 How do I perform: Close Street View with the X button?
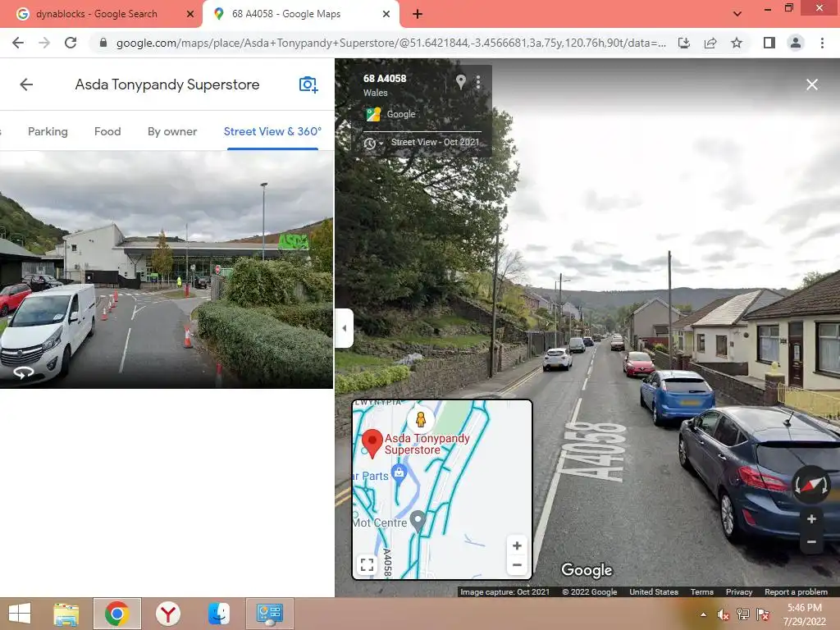tap(812, 84)
